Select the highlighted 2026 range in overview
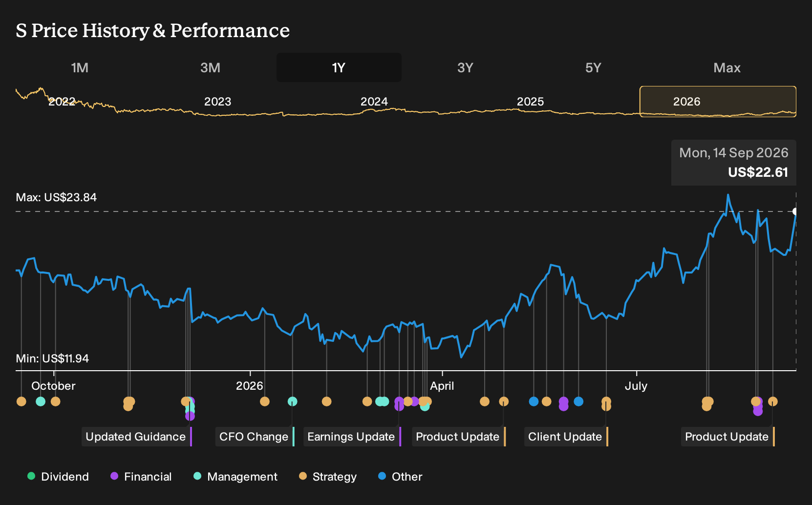 (x=718, y=102)
